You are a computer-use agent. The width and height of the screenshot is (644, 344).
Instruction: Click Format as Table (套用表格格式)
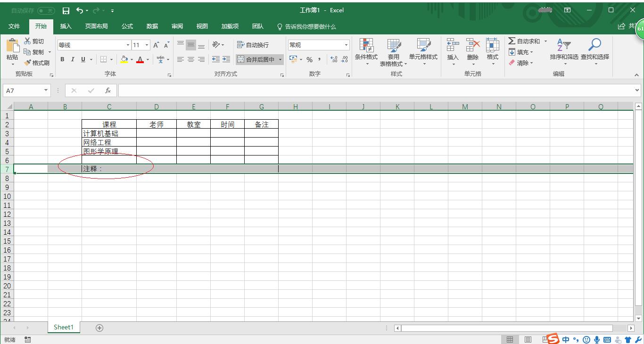[394, 52]
